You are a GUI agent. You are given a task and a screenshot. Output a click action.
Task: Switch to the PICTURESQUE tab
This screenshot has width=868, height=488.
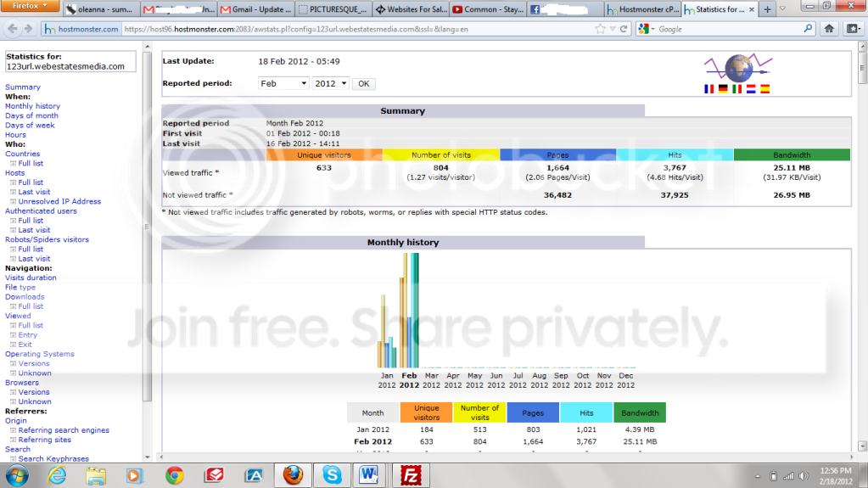[332, 9]
